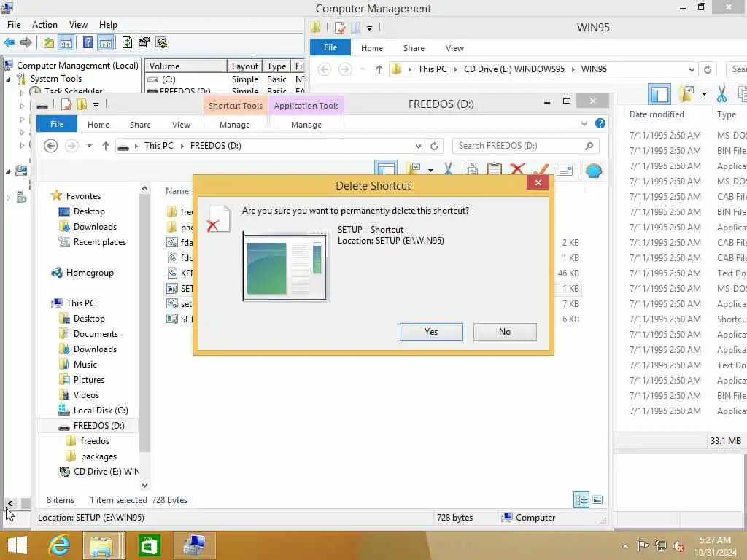Go back in FREEDOS window navigation

[50, 146]
